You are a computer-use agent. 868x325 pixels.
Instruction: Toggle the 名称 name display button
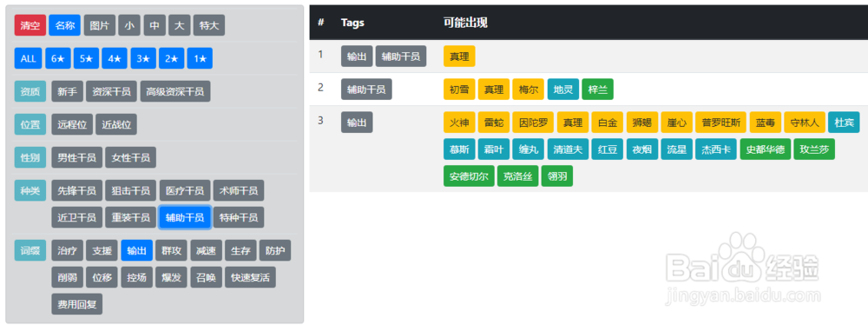[65, 25]
